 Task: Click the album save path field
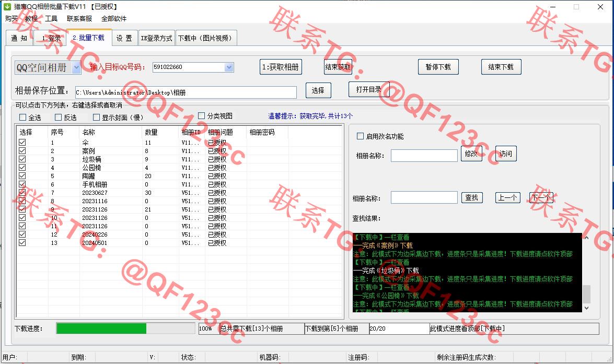point(186,92)
